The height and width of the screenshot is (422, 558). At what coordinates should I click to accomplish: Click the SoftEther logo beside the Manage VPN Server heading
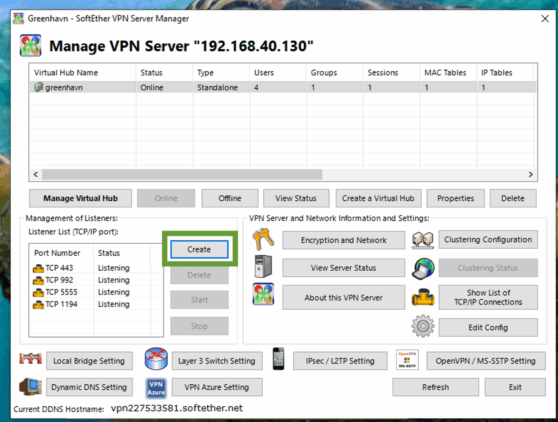31,46
